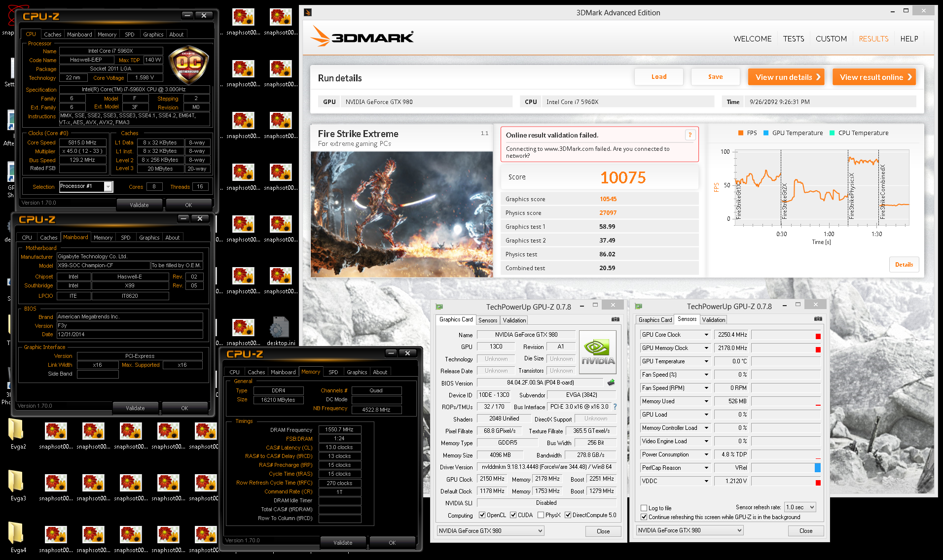This screenshot has height=560, width=943.
Task: Enable the PhysX checkbox in GPU-Z
Action: coord(541,515)
